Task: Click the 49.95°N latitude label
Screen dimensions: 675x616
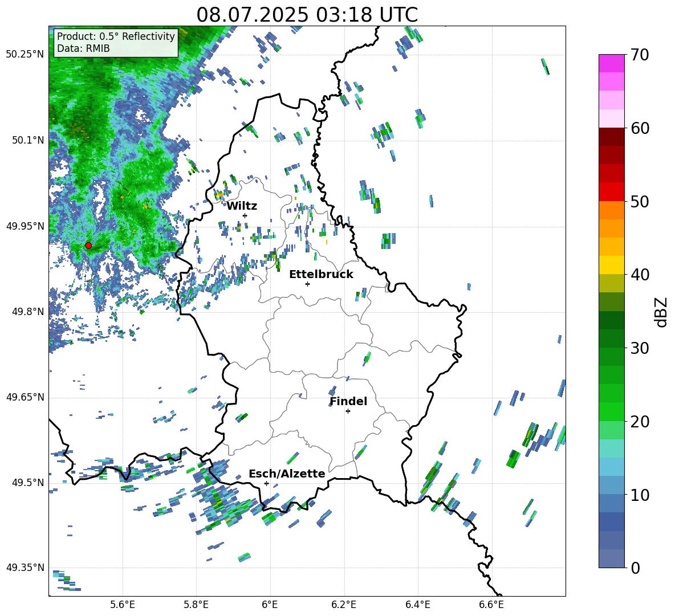Action: pyautogui.click(x=25, y=226)
